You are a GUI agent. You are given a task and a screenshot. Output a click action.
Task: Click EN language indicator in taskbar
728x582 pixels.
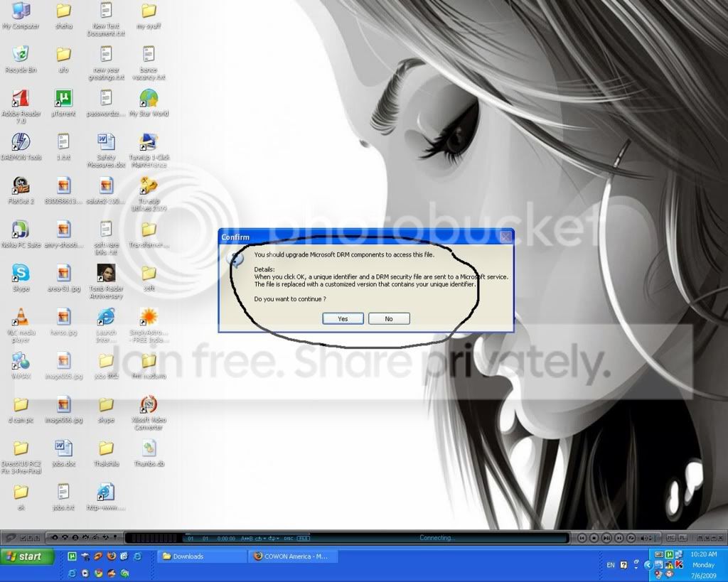[x=611, y=565]
